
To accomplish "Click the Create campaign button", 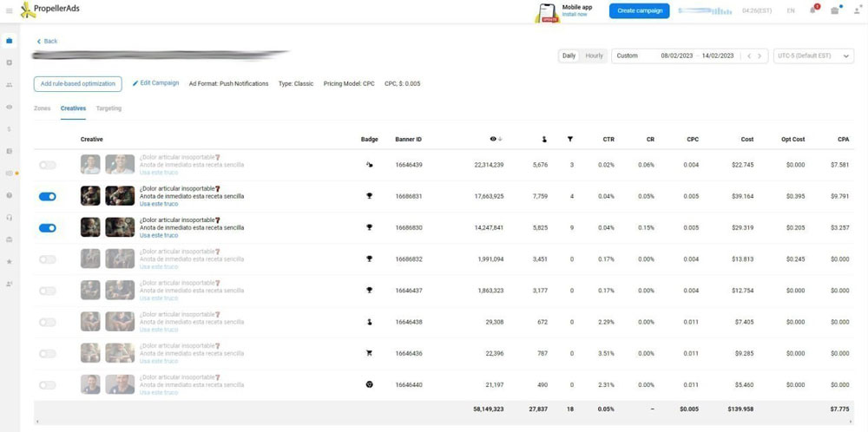I will [x=639, y=10].
